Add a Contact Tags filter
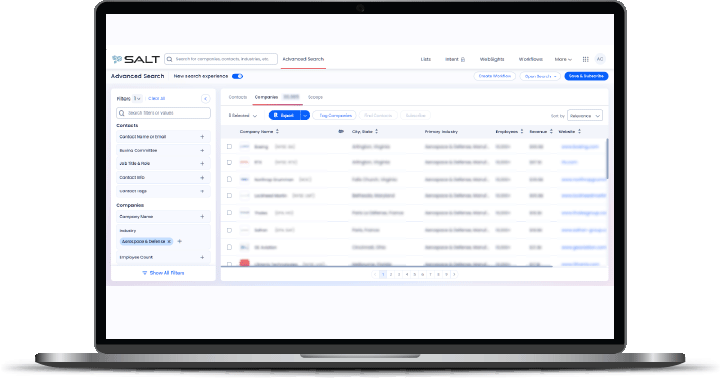The width and height of the screenshot is (721, 379). point(202,191)
